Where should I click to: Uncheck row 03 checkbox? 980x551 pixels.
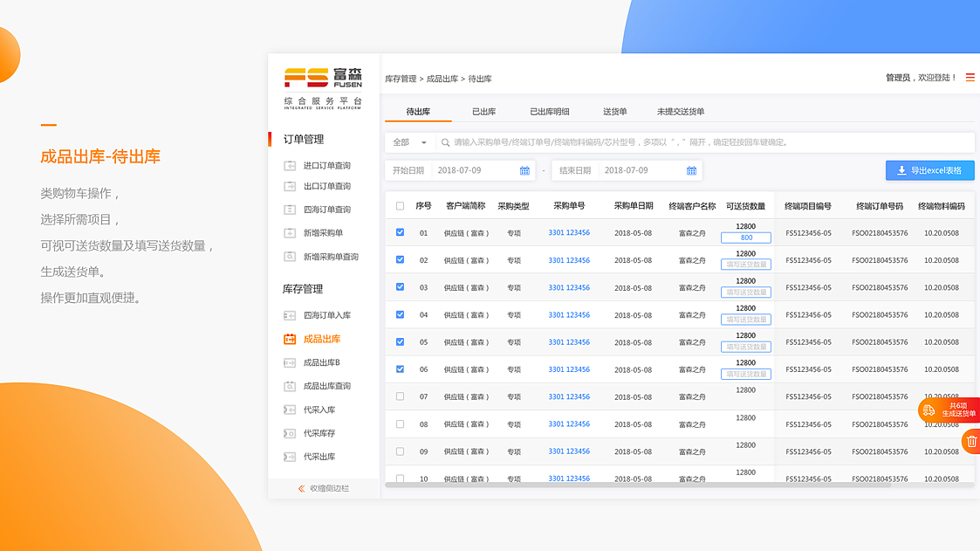(400, 287)
